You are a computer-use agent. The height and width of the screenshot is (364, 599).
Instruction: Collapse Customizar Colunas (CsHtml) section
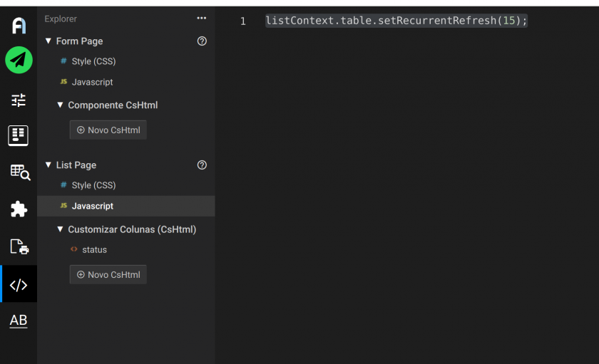point(60,229)
